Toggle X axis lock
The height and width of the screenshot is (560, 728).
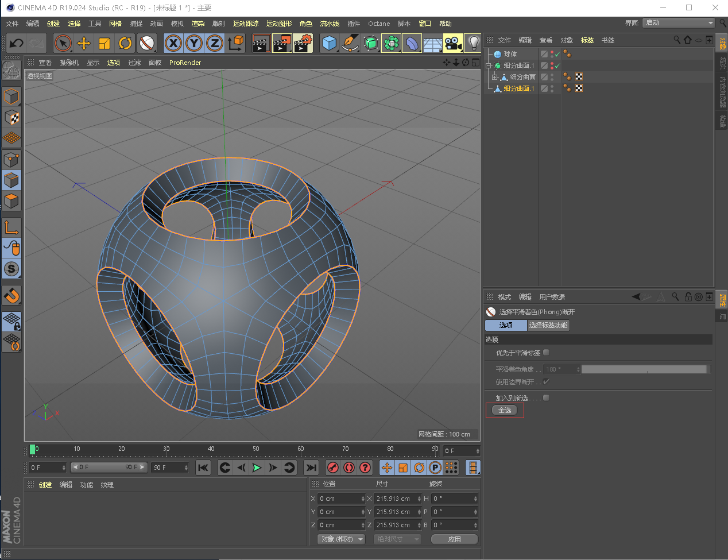[173, 43]
